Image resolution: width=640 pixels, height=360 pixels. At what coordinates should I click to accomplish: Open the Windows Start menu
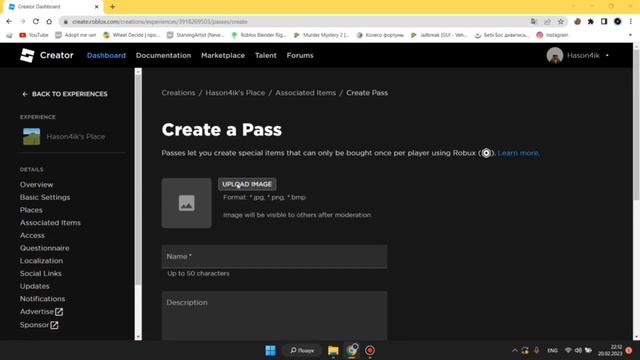[270, 350]
